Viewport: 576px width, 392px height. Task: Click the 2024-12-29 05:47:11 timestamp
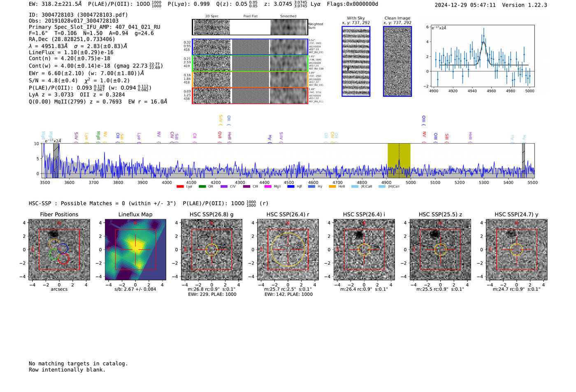click(x=465, y=5)
